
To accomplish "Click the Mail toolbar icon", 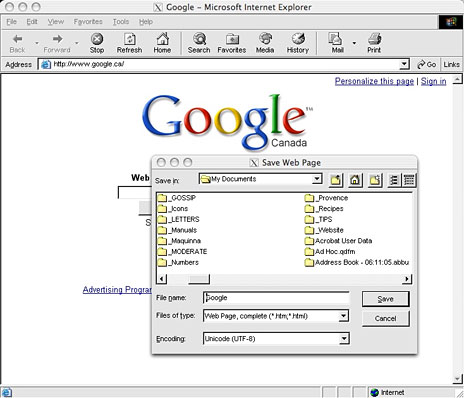I will (x=337, y=43).
